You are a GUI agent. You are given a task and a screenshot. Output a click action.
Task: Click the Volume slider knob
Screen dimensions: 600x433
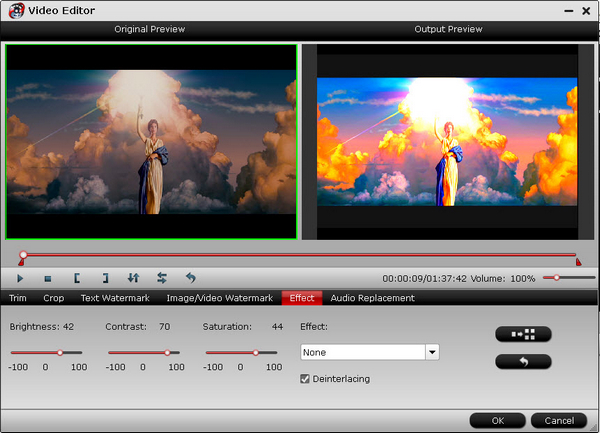tap(557, 278)
